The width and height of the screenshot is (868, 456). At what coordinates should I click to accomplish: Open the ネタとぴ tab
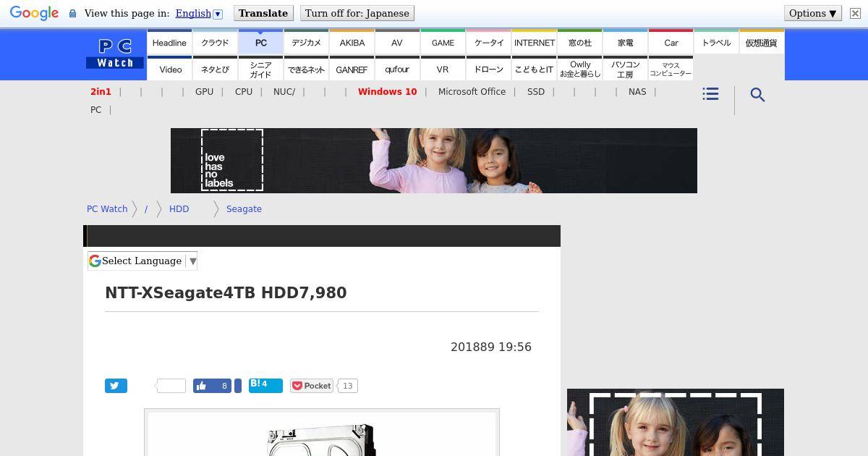point(215,69)
